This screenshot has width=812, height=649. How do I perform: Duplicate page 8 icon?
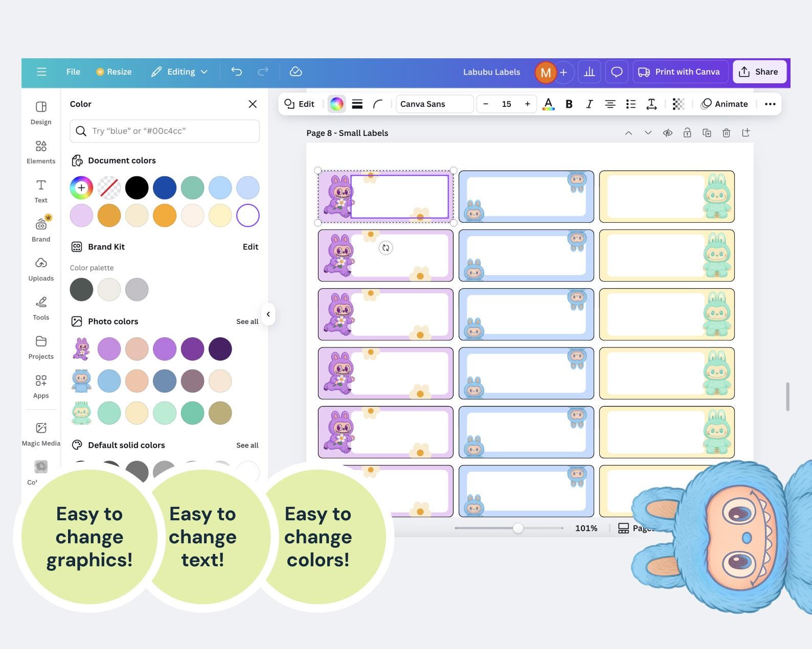pyautogui.click(x=707, y=133)
